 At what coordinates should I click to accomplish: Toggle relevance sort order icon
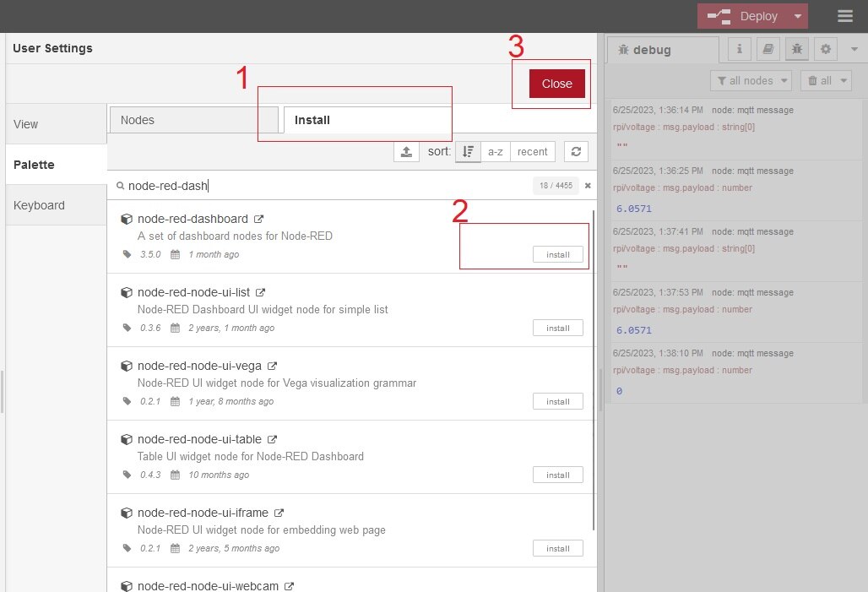(468, 152)
